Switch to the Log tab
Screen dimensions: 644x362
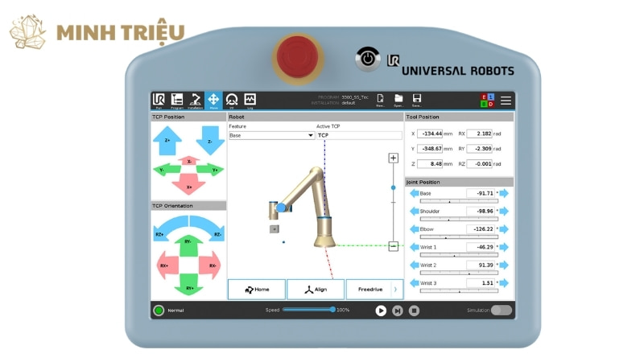click(x=250, y=100)
